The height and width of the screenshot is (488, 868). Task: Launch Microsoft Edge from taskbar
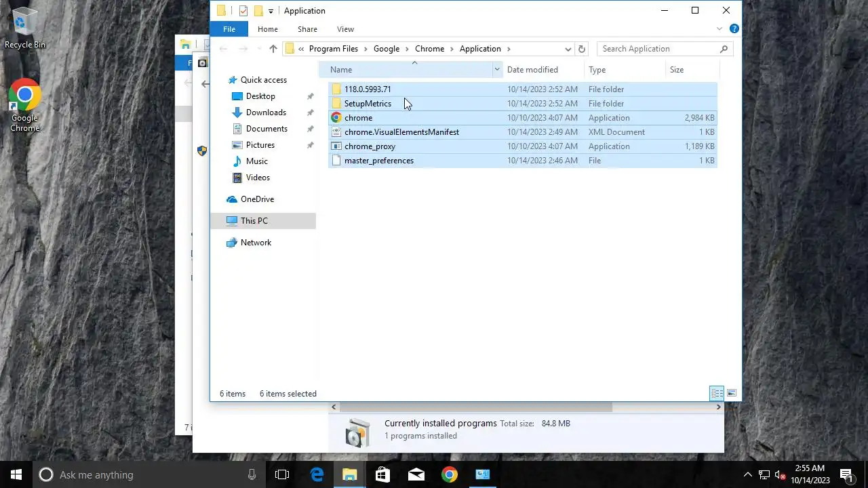[317, 474]
